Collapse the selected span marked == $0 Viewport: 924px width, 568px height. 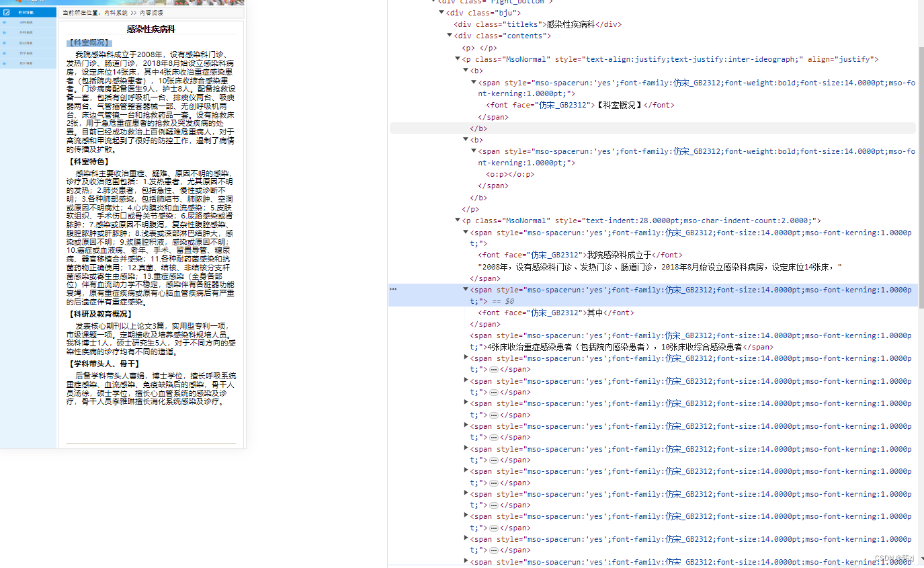pos(466,290)
